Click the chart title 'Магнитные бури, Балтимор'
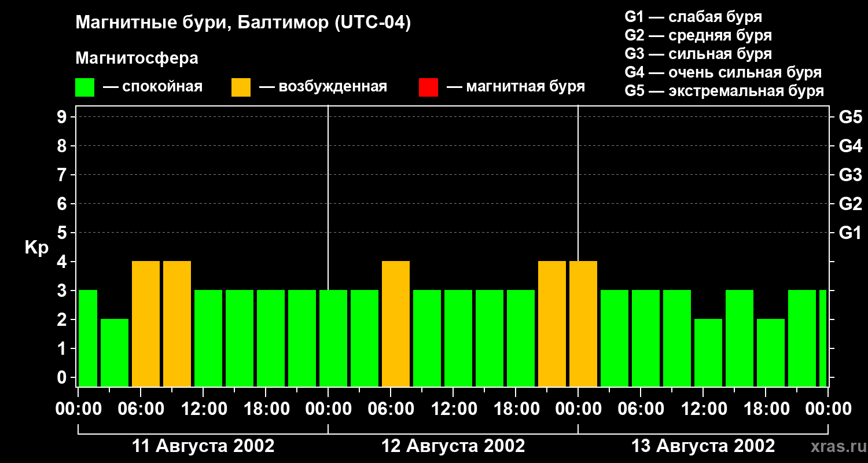868x463 pixels. click(243, 23)
